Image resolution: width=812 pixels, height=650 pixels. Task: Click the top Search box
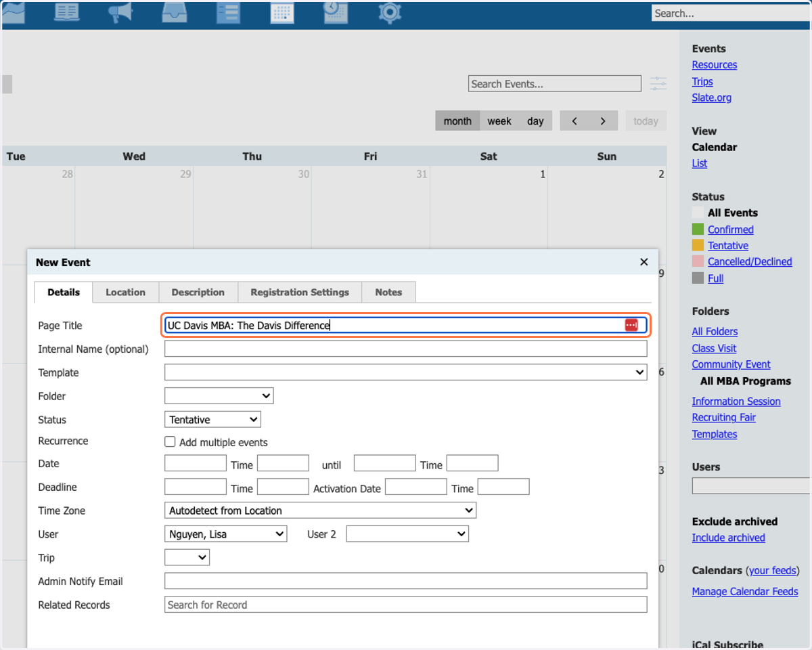click(731, 13)
